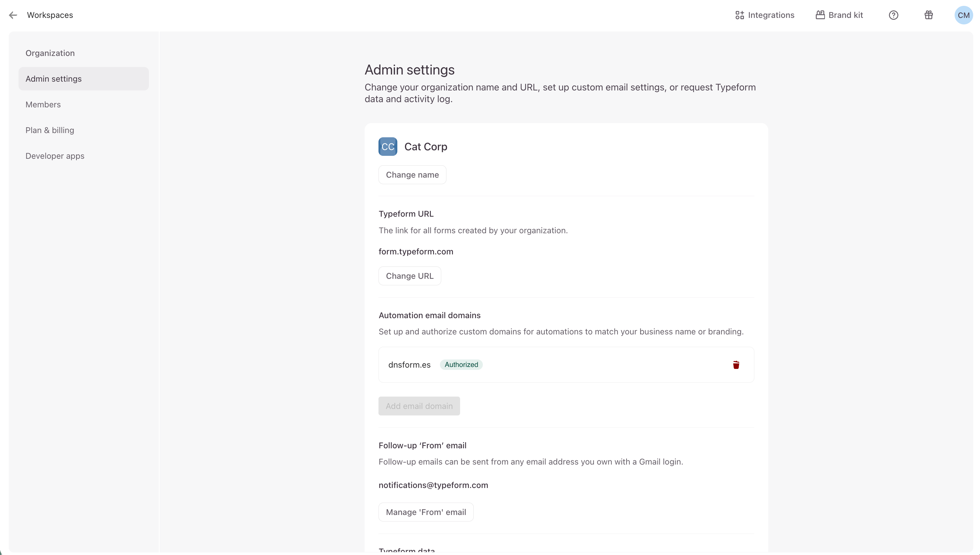Open Integrations from top bar
The width and height of the screenshot is (980, 555).
764,15
